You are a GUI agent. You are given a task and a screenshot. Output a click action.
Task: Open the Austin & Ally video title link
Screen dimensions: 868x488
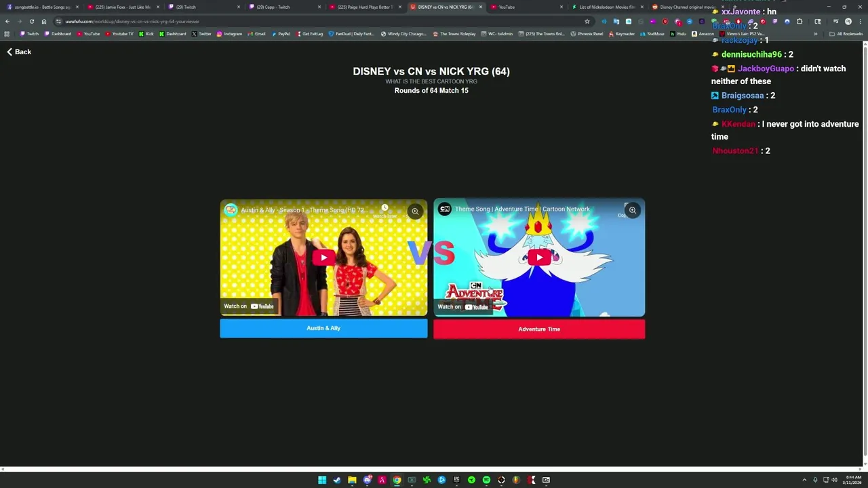[x=304, y=210]
